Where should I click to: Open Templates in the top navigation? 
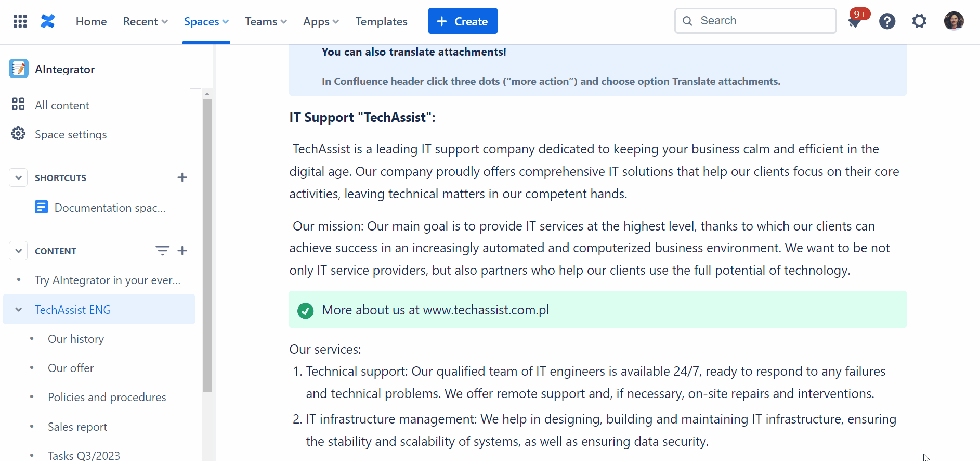click(x=381, y=21)
